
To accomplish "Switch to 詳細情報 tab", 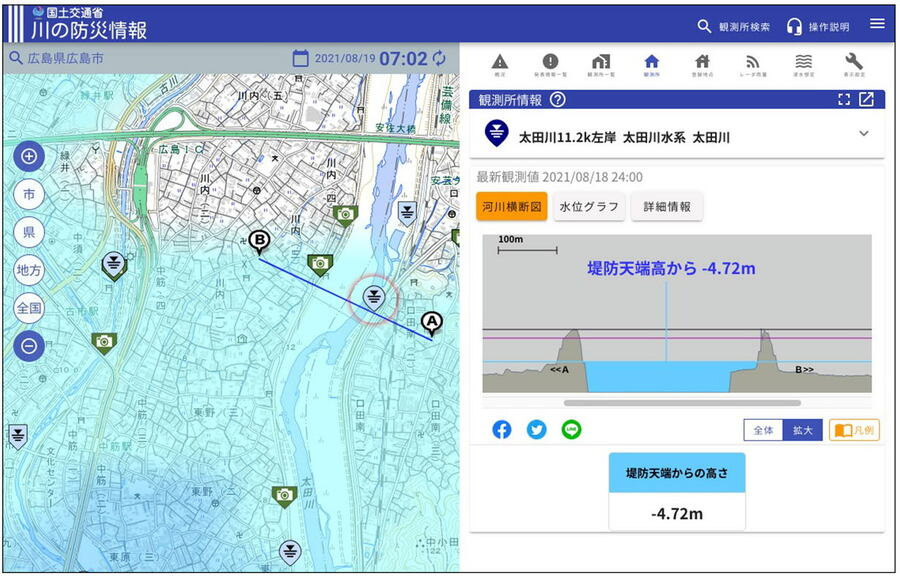I will pos(666,207).
